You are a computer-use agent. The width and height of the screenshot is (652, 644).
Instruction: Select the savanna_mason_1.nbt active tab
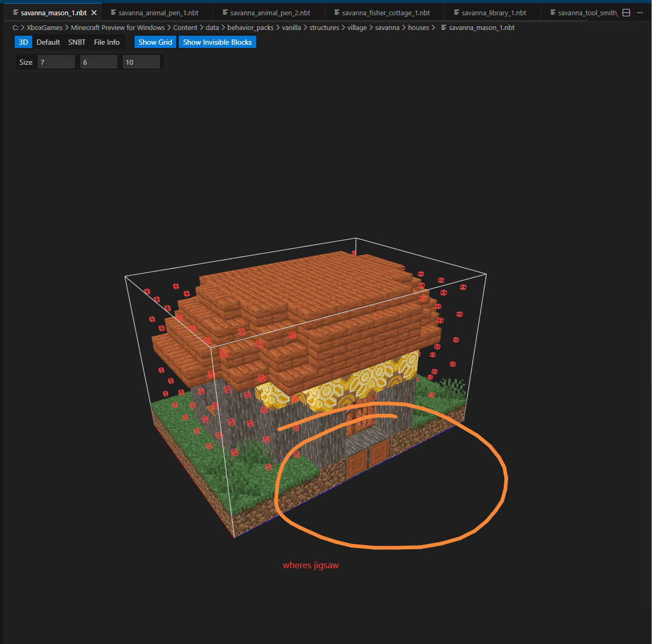tap(54, 13)
